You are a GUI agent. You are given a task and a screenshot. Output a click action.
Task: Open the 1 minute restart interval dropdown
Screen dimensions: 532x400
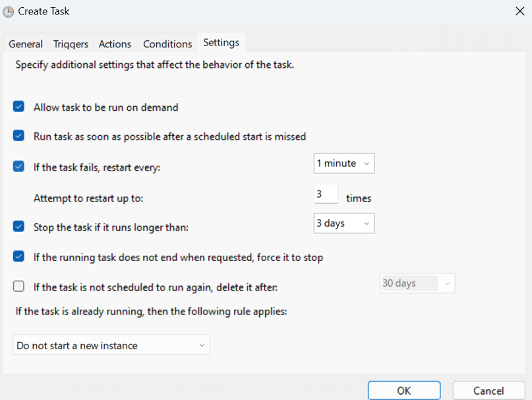343,163
